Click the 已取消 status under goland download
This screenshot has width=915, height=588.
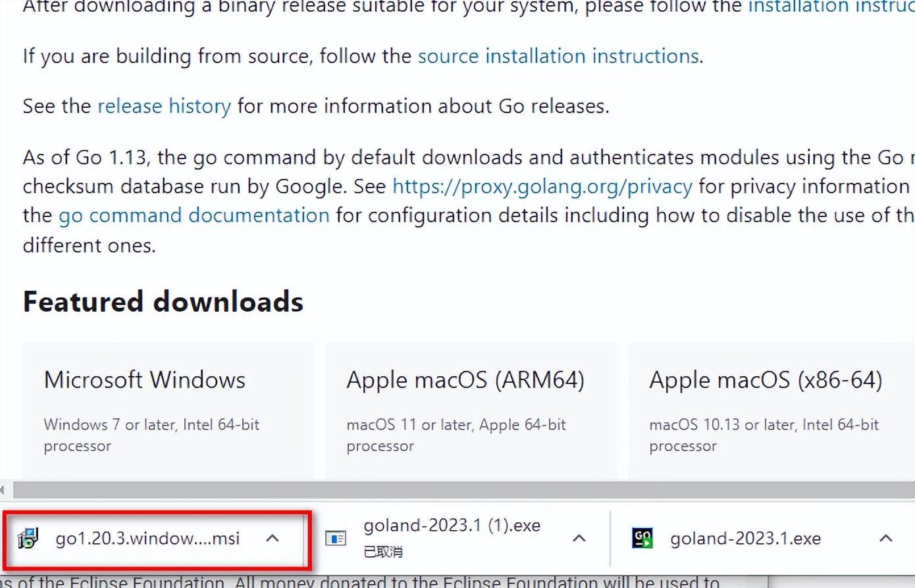[383, 552]
